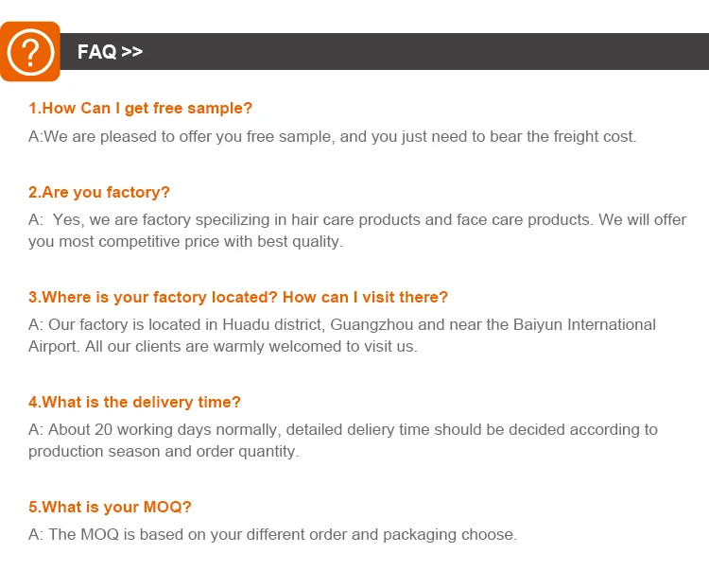Open the 'What is your MOQ?' question
709x588 pixels.
pyautogui.click(x=110, y=507)
